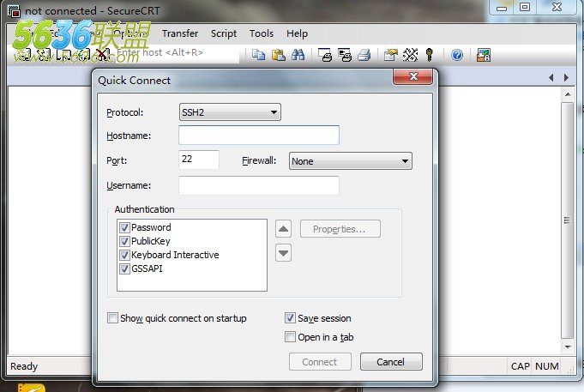The width and height of the screenshot is (584, 392).
Task: Click the terminal scrollbar down arrow
Action: 568,347
